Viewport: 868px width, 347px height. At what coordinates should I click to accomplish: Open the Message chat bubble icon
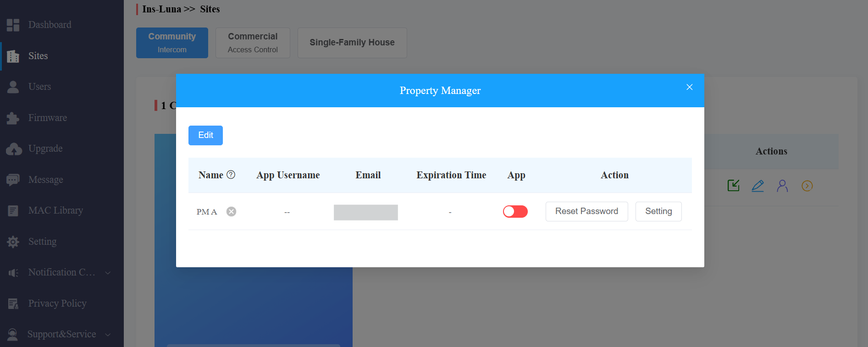click(13, 180)
